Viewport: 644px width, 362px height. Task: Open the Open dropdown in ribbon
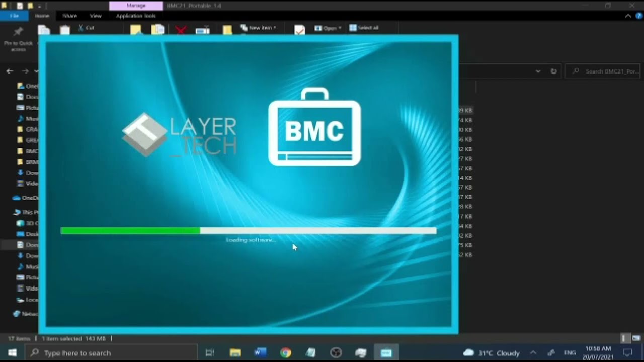328,28
